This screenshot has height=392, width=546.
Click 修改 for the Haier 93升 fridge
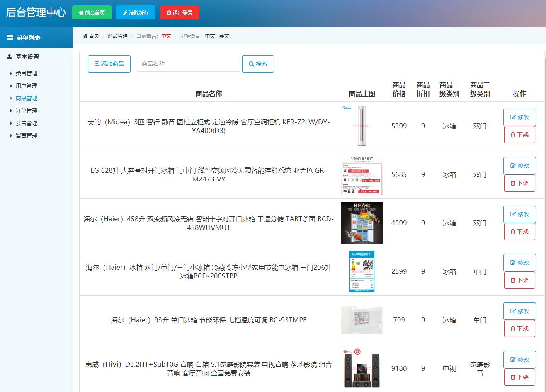(519, 311)
